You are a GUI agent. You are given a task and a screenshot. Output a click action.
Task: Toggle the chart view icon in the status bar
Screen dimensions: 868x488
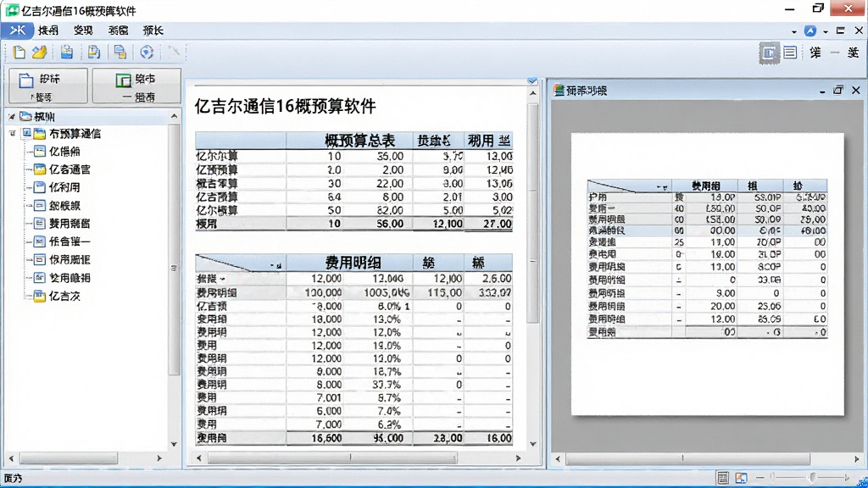click(741, 478)
